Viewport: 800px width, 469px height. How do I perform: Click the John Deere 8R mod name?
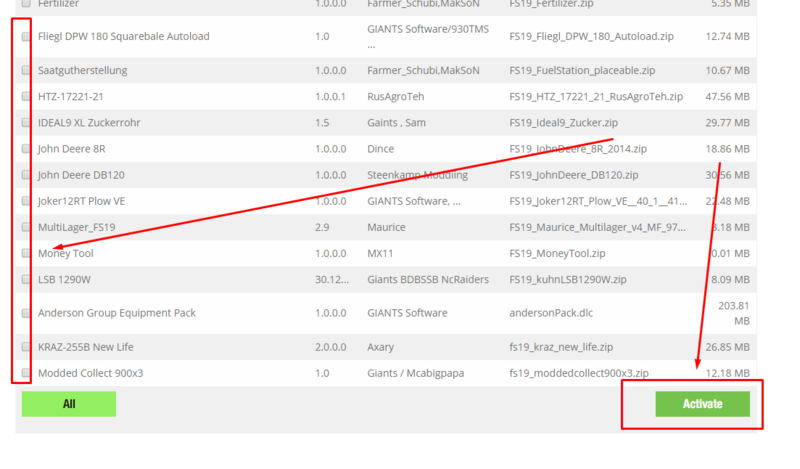71,149
